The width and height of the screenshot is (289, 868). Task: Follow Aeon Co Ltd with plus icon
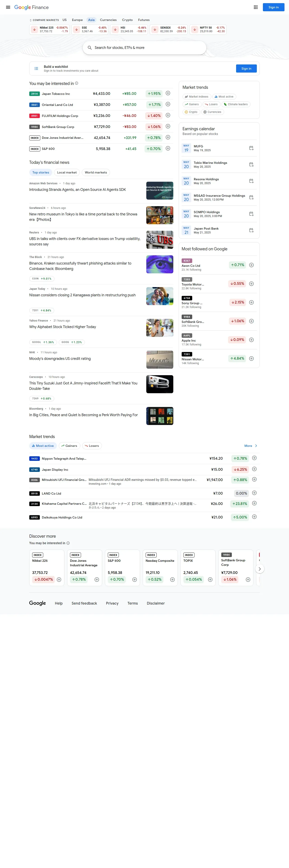tap(251, 265)
